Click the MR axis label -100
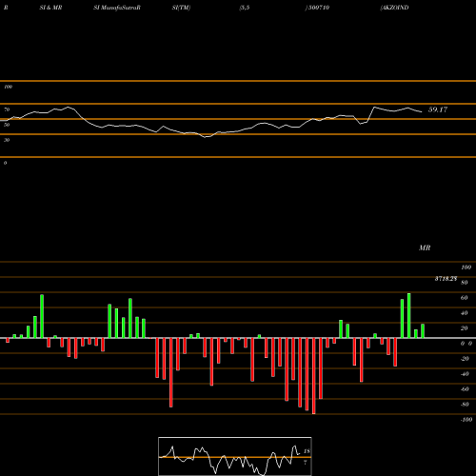 click(466, 420)
